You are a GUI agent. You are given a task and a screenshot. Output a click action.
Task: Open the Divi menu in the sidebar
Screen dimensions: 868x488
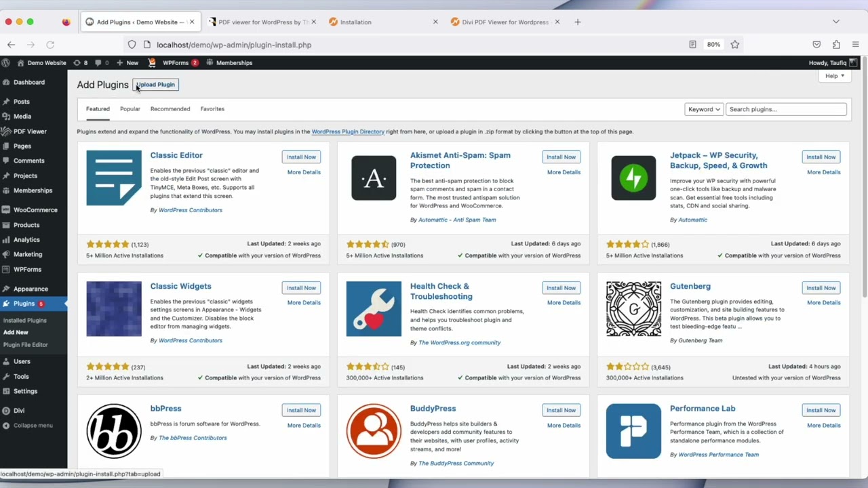[x=19, y=411]
